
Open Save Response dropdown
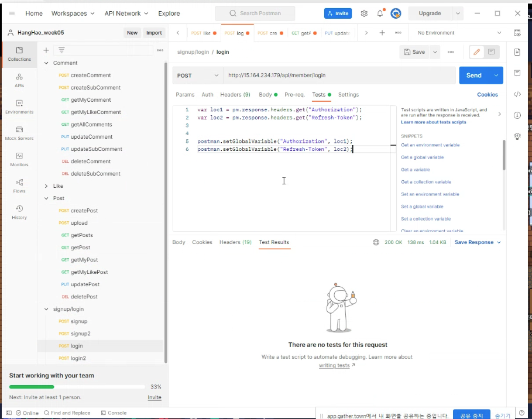tap(478, 242)
